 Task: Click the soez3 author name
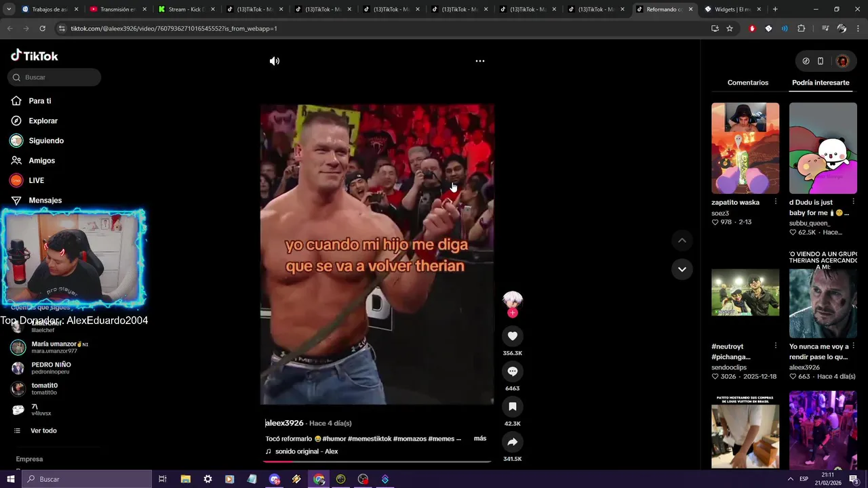click(720, 213)
